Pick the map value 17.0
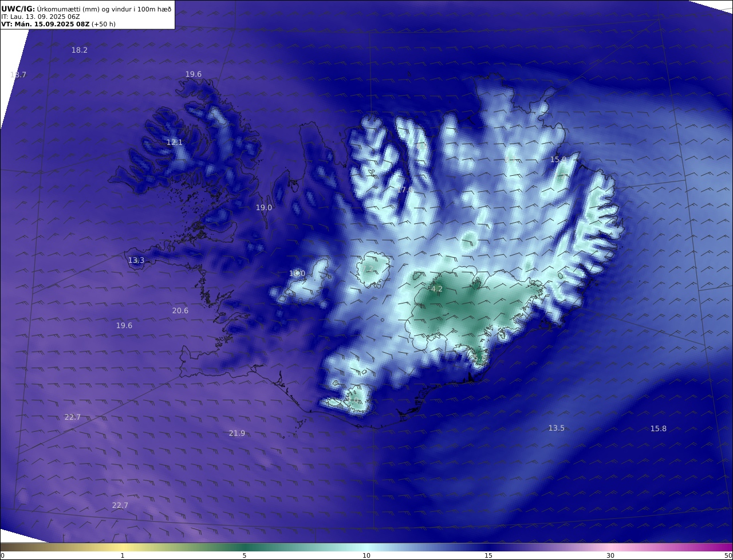Viewport: 733px width, 560px height. click(405, 190)
